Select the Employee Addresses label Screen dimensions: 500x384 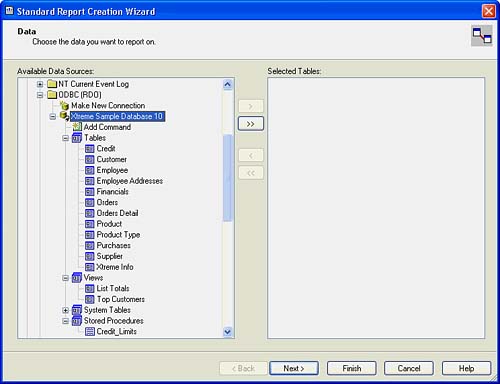(x=130, y=181)
